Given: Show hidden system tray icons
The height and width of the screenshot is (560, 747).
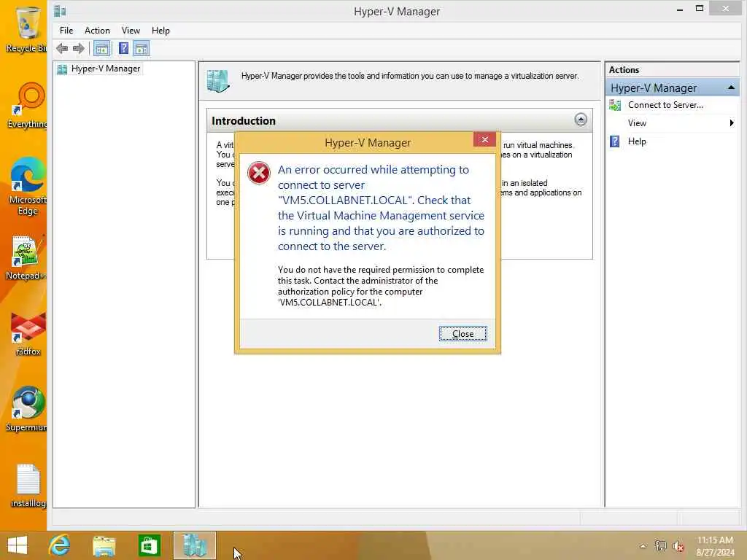Looking at the screenshot, I should tap(643, 546).
